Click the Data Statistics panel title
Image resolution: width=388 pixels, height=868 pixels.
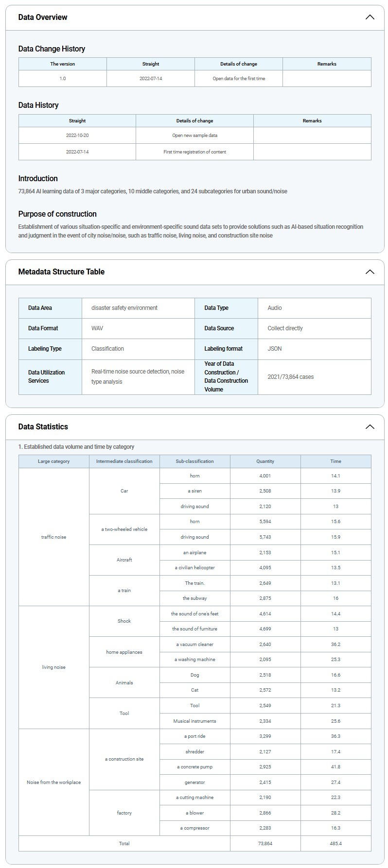coord(43,427)
